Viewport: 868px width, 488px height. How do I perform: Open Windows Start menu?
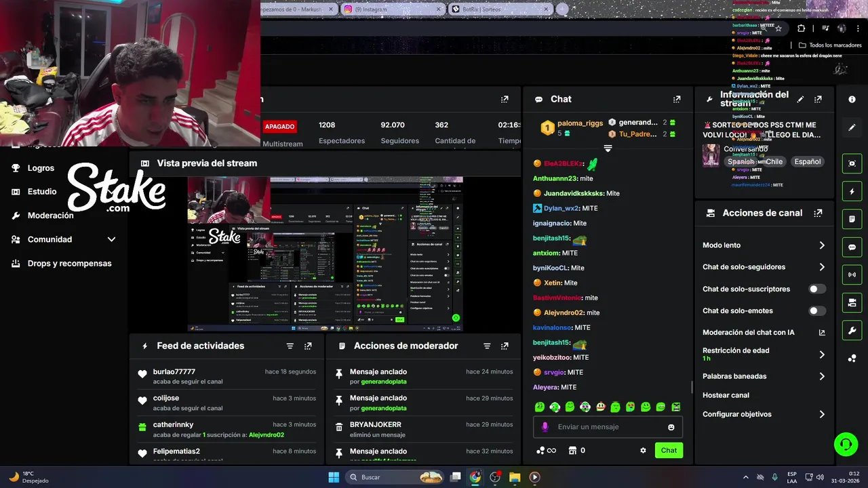point(334,477)
